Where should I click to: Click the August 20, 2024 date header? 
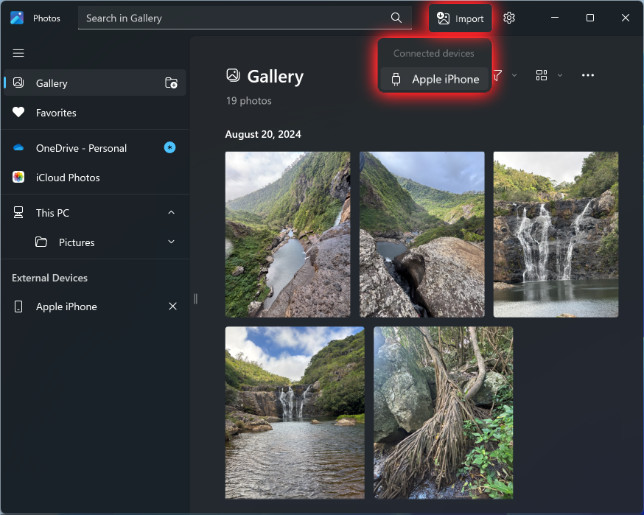click(x=263, y=134)
